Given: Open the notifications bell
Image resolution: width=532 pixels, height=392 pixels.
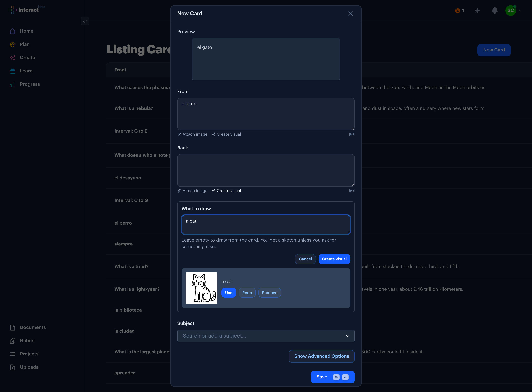Looking at the screenshot, I should pyautogui.click(x=494, y=10).
